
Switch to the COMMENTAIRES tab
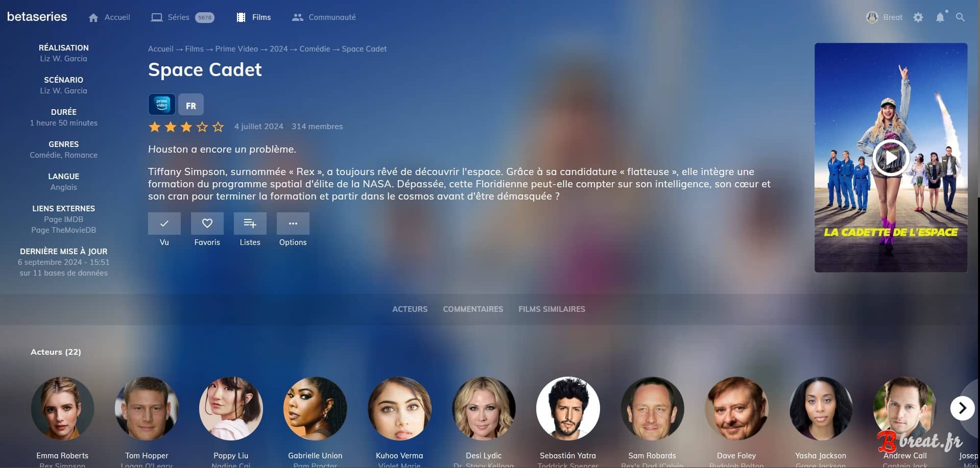[473, 309]
